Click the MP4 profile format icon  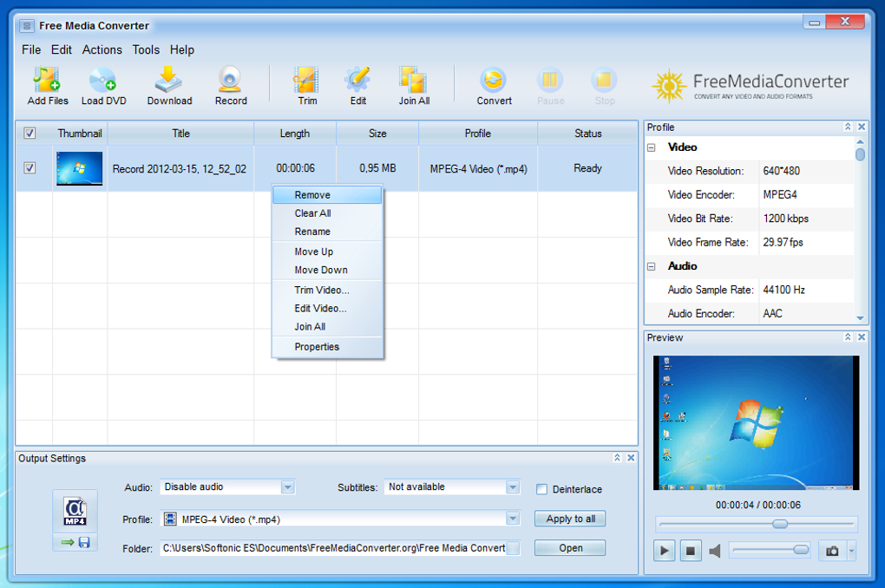(75, 512)
